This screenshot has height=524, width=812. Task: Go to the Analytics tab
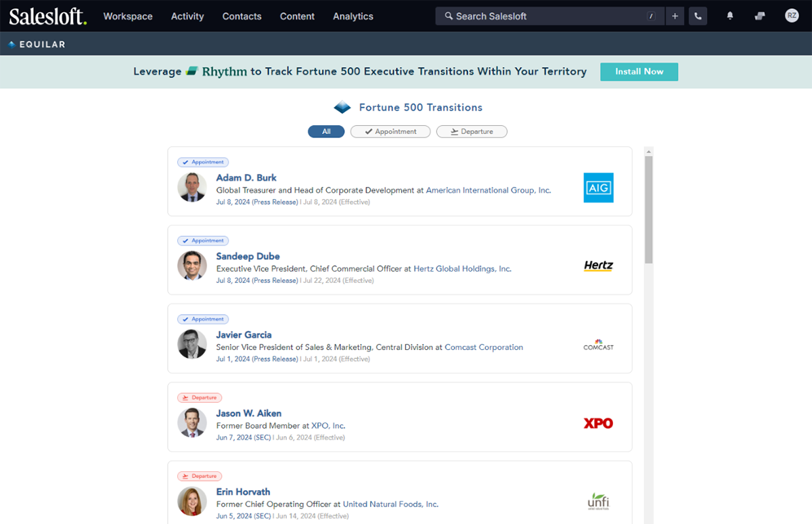pos(353,16)
